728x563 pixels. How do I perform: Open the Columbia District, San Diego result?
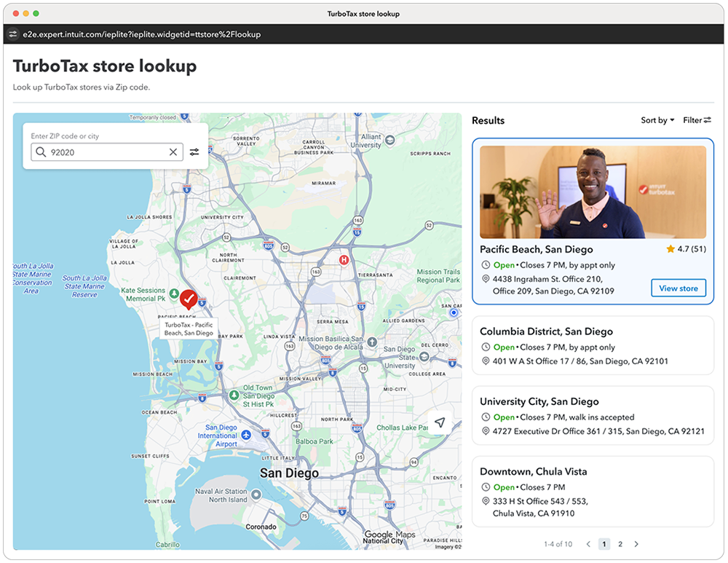coord(593,346)
